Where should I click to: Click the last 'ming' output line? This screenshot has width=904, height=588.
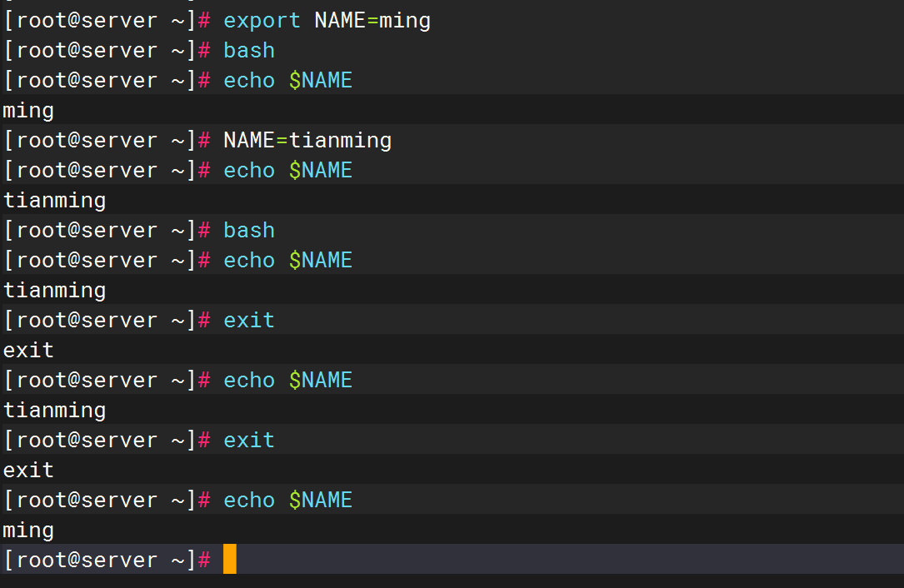click(x=28, y=530)
